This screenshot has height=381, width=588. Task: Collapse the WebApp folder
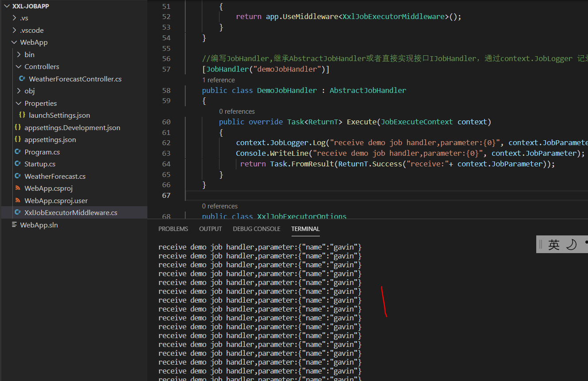(x=15, y=42)
